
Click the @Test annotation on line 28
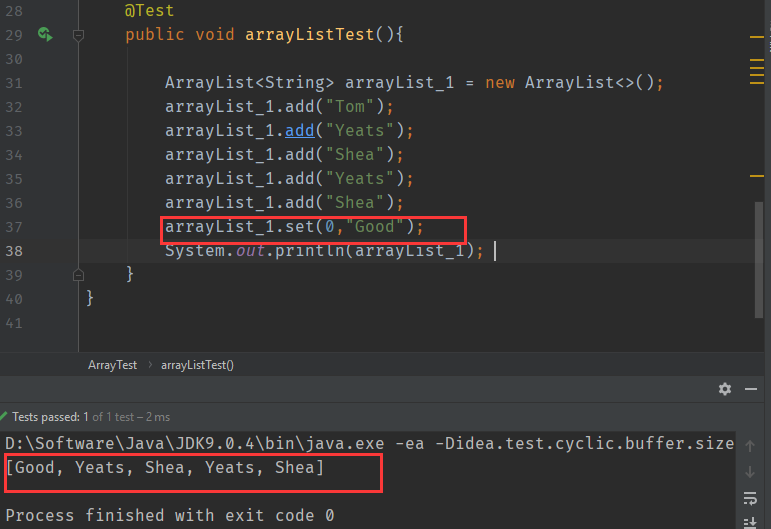coord(149,10)
